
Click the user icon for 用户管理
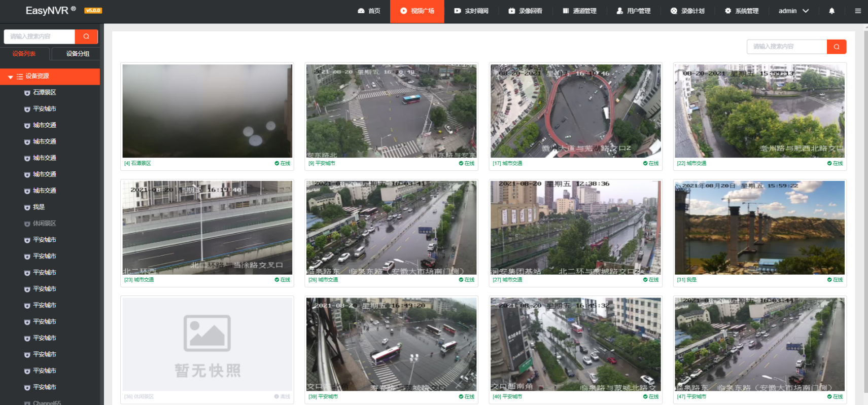click(x=619, y=11)
